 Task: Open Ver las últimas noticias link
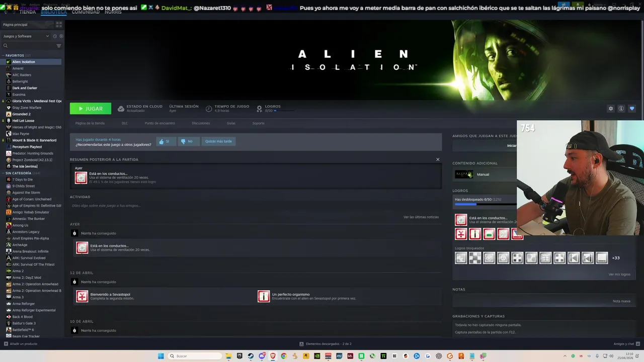coord(421,217)
